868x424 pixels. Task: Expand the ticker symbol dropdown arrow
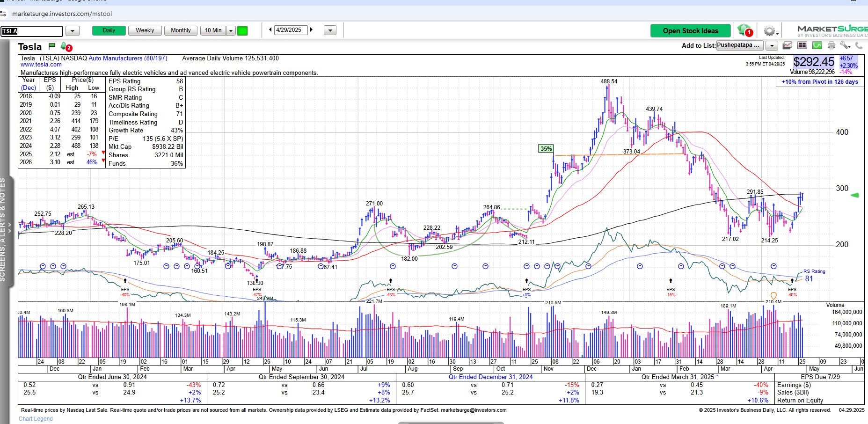point(72,31)
